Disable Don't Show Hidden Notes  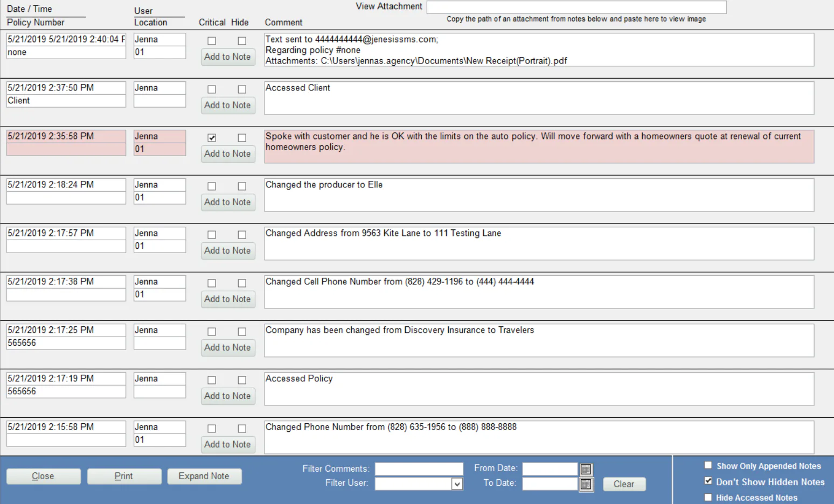tap(708, 481)
